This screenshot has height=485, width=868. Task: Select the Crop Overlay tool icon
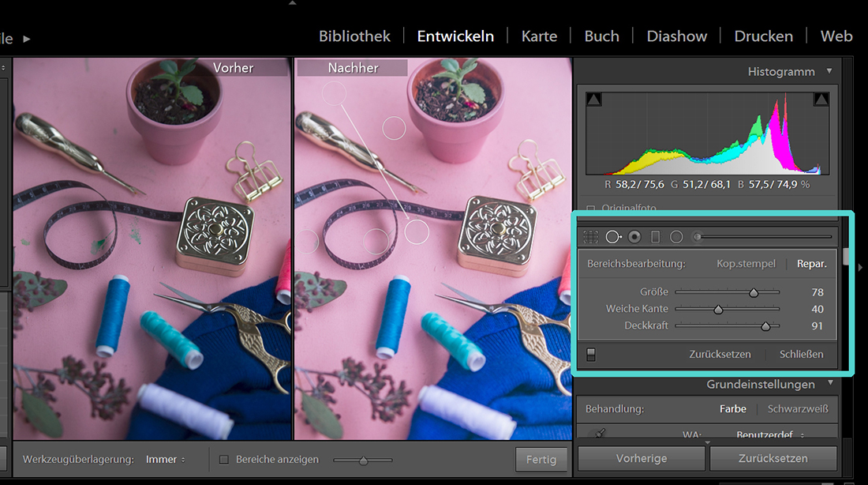click(590, 236)
